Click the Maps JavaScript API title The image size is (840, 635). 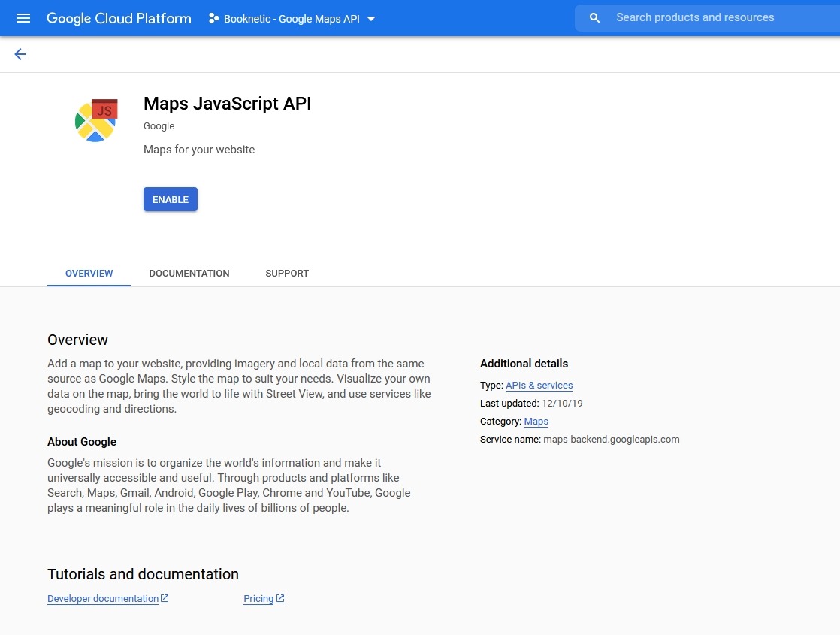[x=227, y=104]
